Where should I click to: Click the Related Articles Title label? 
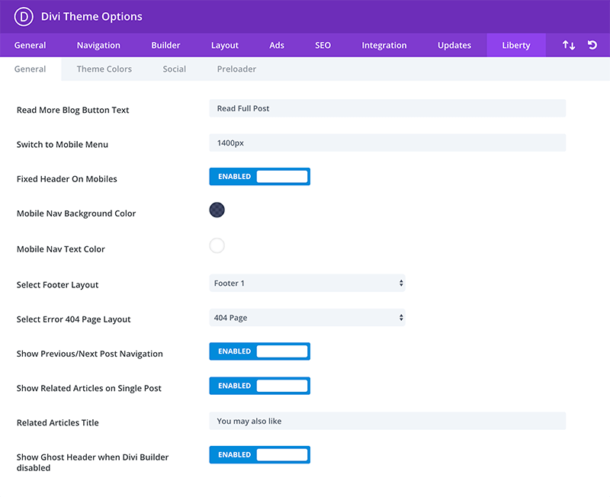58,423
